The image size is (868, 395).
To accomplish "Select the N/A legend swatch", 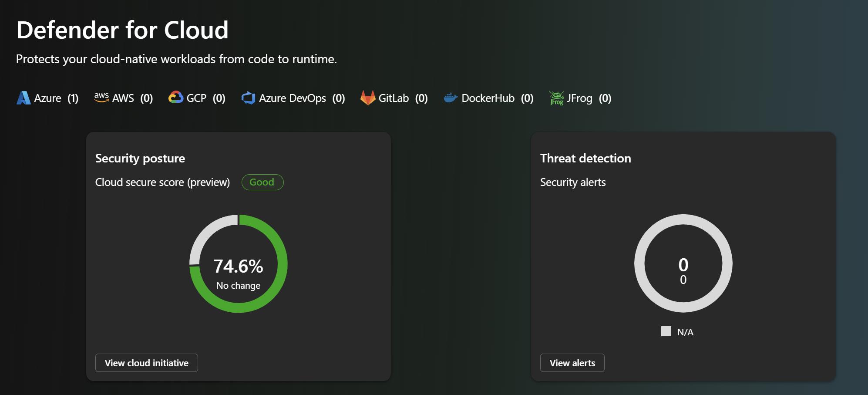I will pos(666,331).
